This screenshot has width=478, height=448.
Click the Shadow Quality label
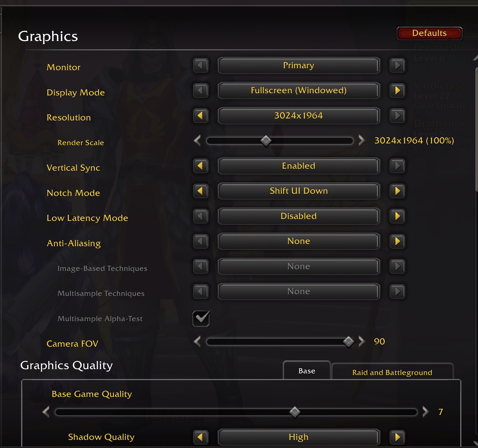point(101,437)
